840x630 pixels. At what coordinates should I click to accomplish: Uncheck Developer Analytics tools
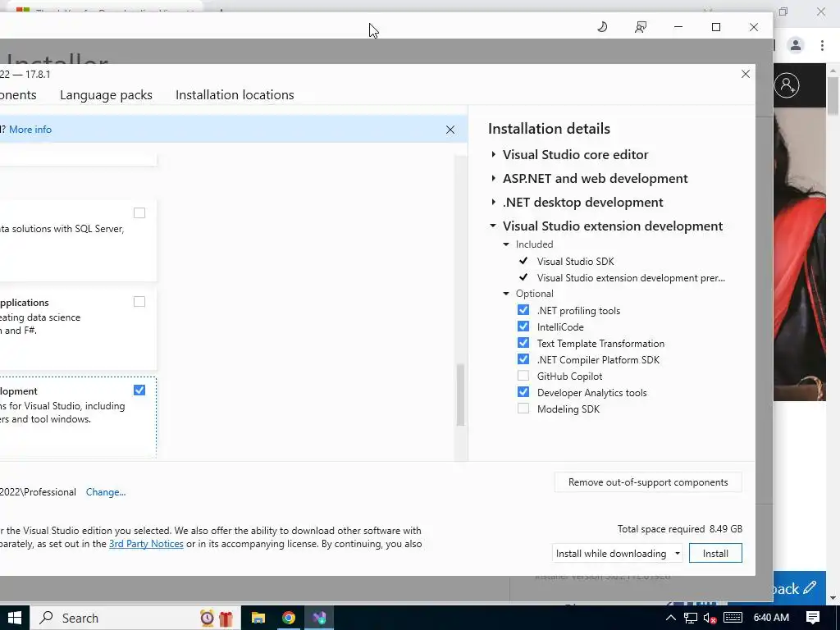(x=523, y=392)
